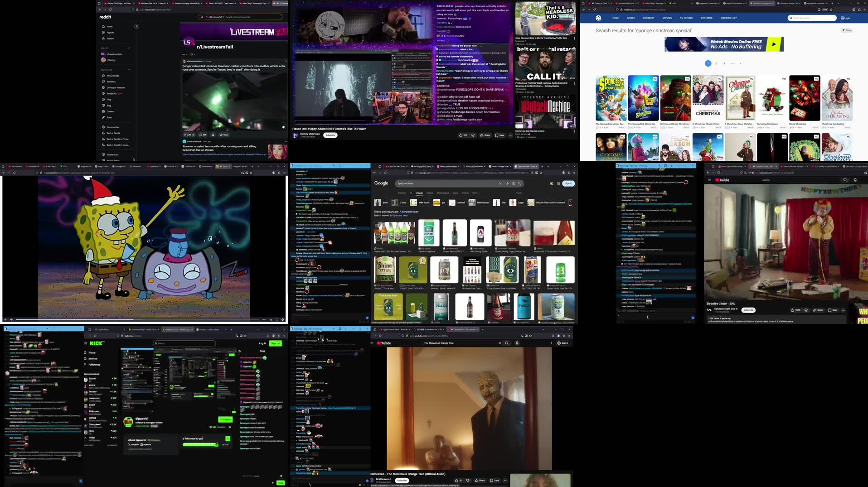Toggle the notification bell on the Reddit post
Viewport: 868px width, 487px height.
pos(213,135)
